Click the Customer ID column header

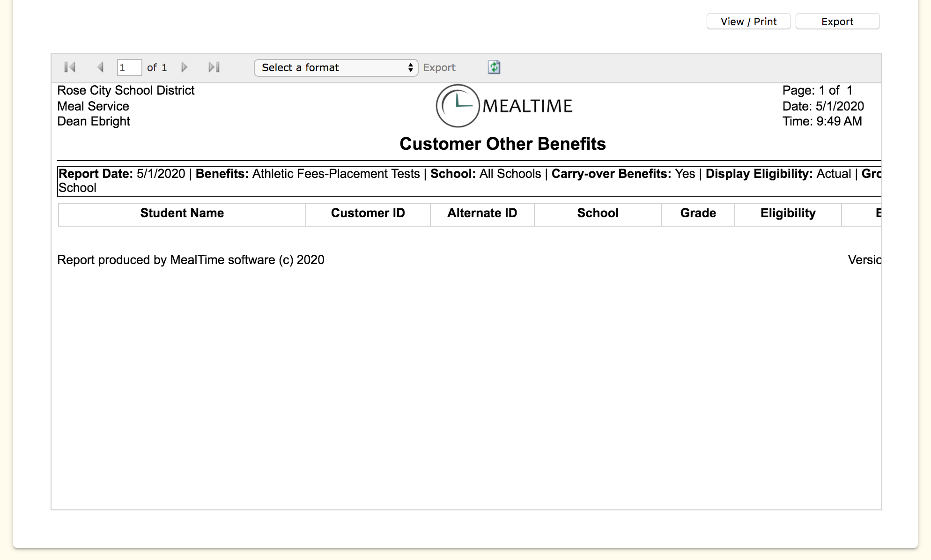coord(368,213)
